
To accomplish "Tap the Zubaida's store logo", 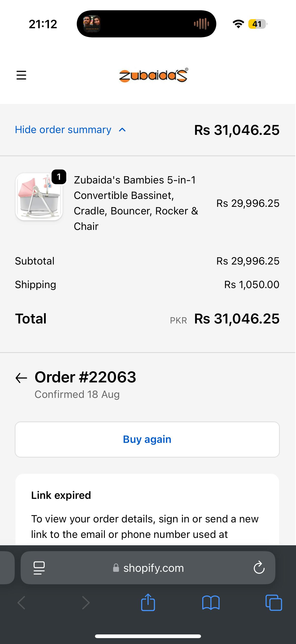I will point(153,75).
